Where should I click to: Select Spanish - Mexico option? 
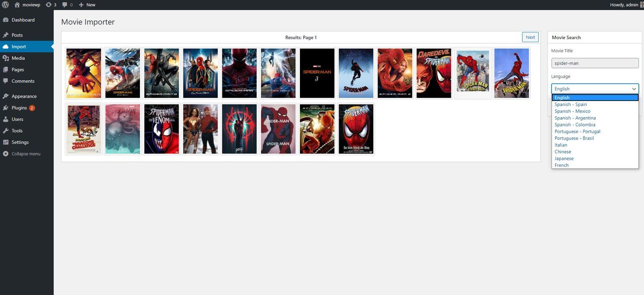click(595, 111)
